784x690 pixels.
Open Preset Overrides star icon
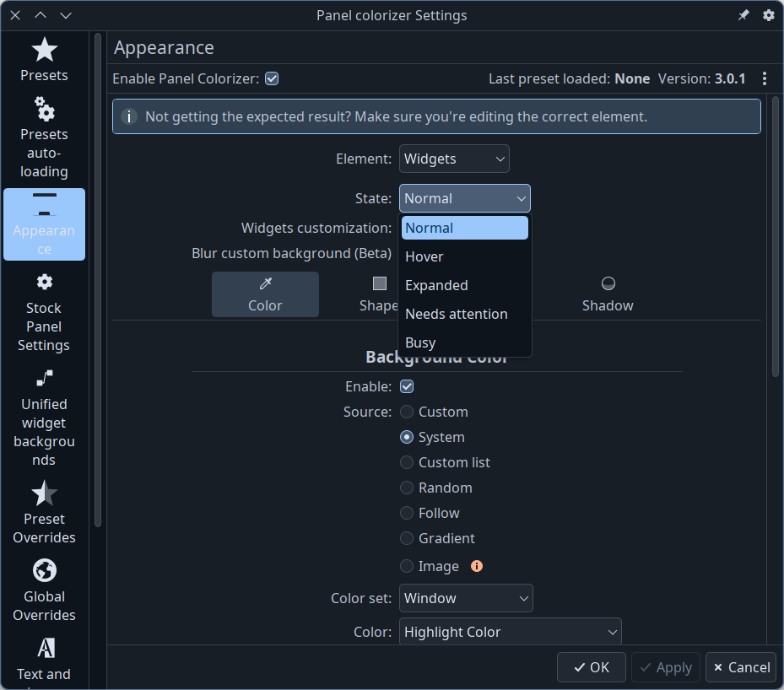tap(44, 493)
